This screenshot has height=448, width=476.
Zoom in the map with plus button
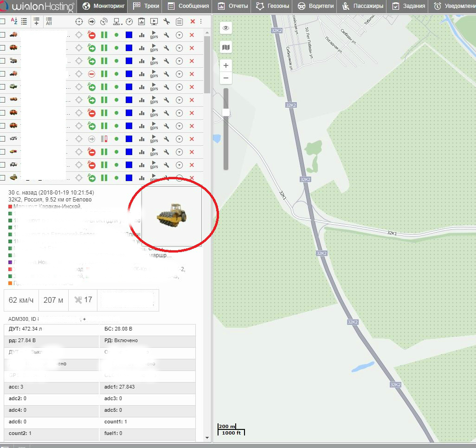[226, 65]
